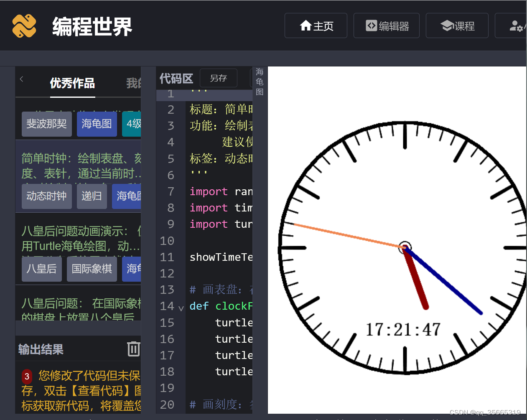Click the 画刻度 comment on line 20
527x420 pixels.
221,405
